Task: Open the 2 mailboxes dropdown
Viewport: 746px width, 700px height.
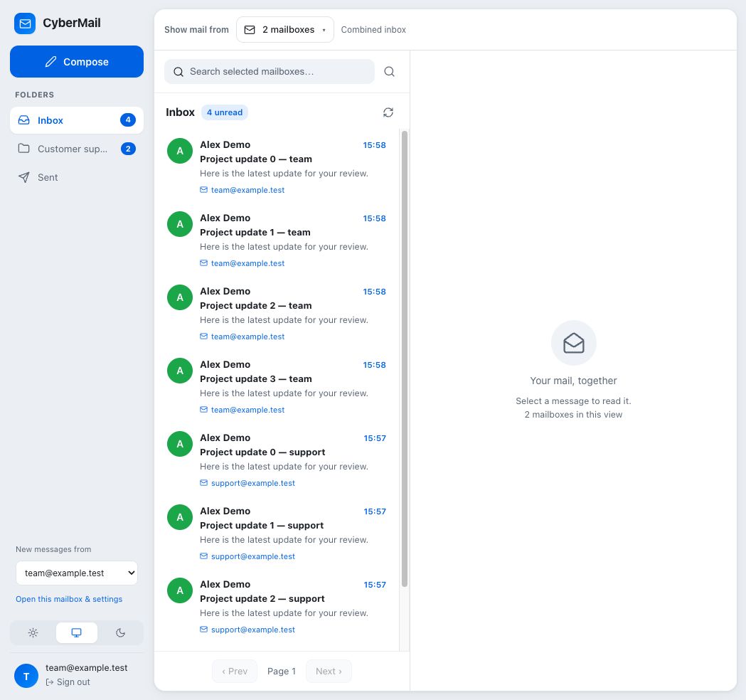Action: pyautogui.click(x=285, y=29)
